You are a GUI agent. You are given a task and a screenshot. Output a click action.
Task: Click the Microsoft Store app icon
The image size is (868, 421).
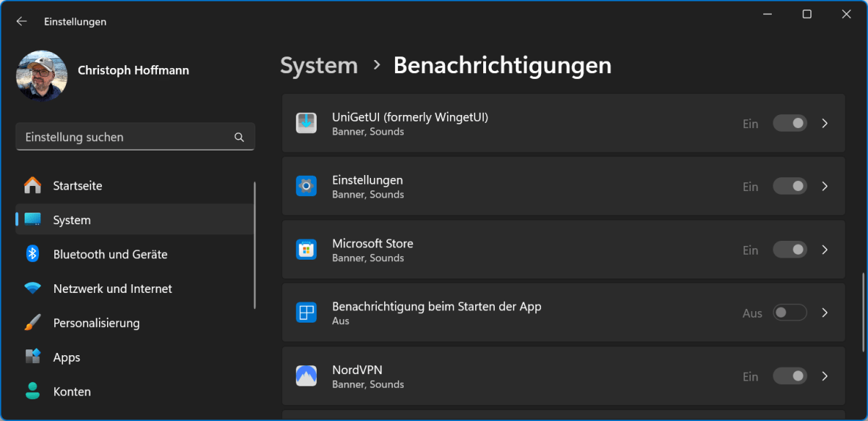(306, 250)
